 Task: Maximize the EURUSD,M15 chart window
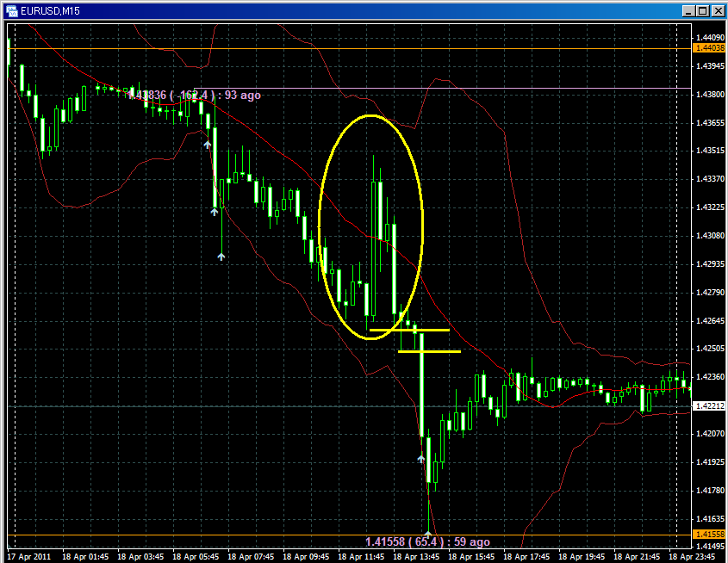click(x=703, y=10)
